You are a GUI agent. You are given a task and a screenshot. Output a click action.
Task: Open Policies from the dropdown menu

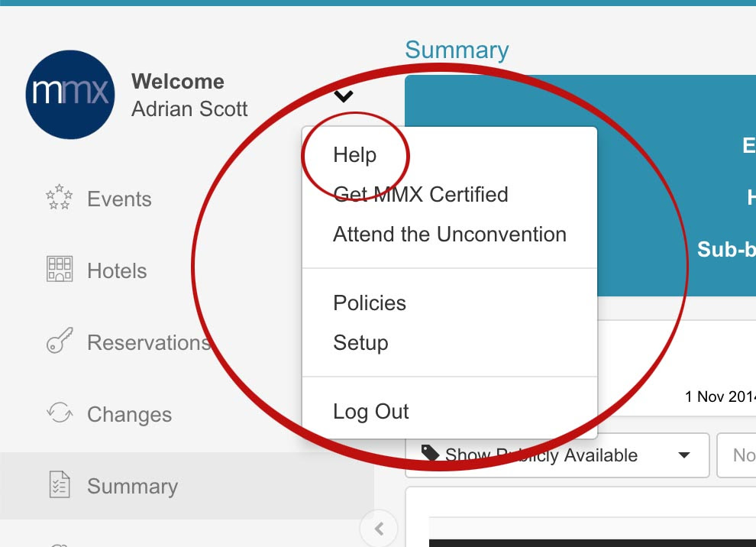[370, 303]
